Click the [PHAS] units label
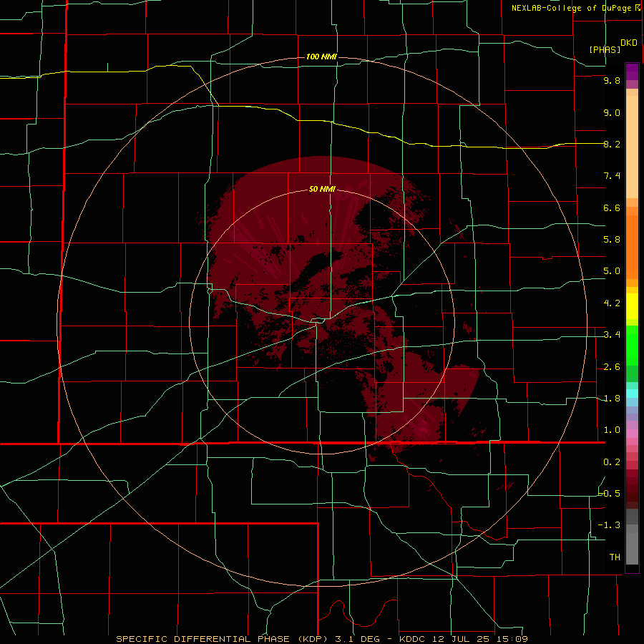Image resolution: width=644 pixels, height=644 pixels. [x=605, y=49]
